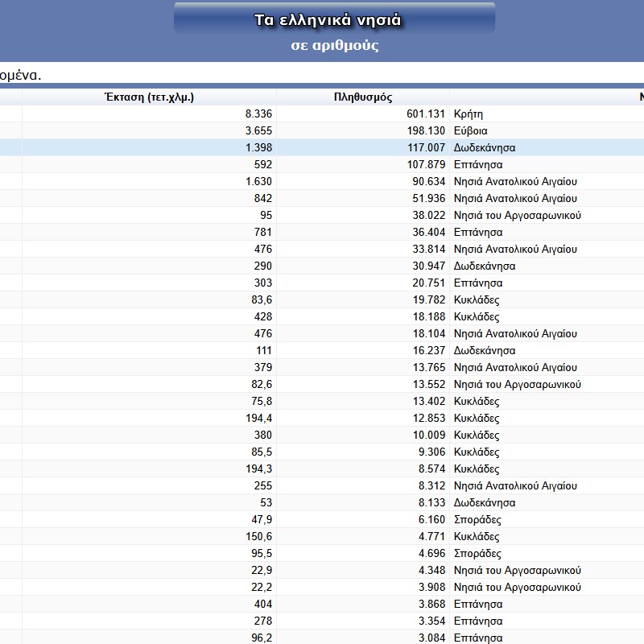Click Νησιά Ανατολικού Αιγαίου in 13.765 row

click(x=515, y=368)
